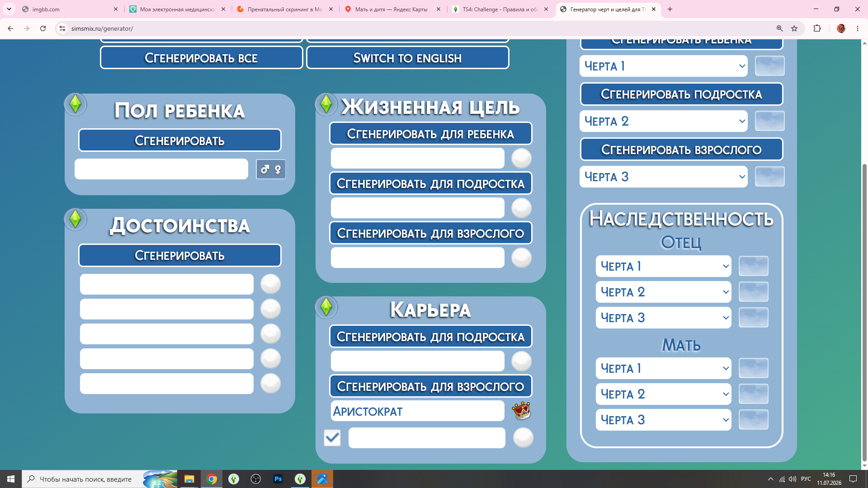The width and height of the screenshot is (868, 488).
Task: Generate child gender under Пол ребенка
Action: click(180, 141)
